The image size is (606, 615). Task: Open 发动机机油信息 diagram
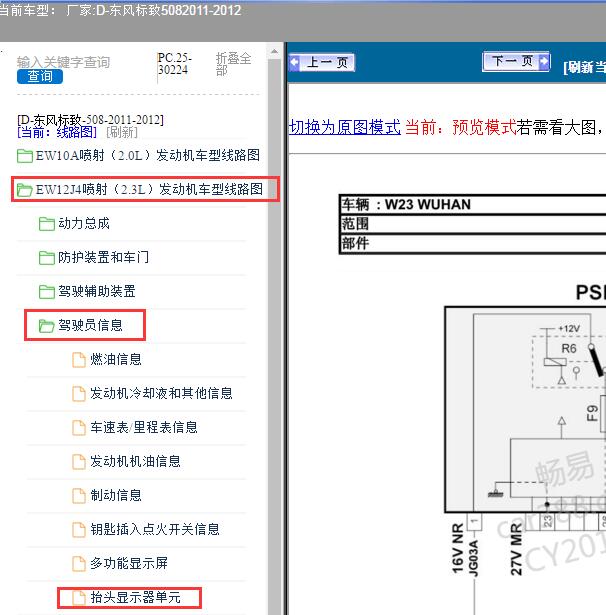pos(127,462)
